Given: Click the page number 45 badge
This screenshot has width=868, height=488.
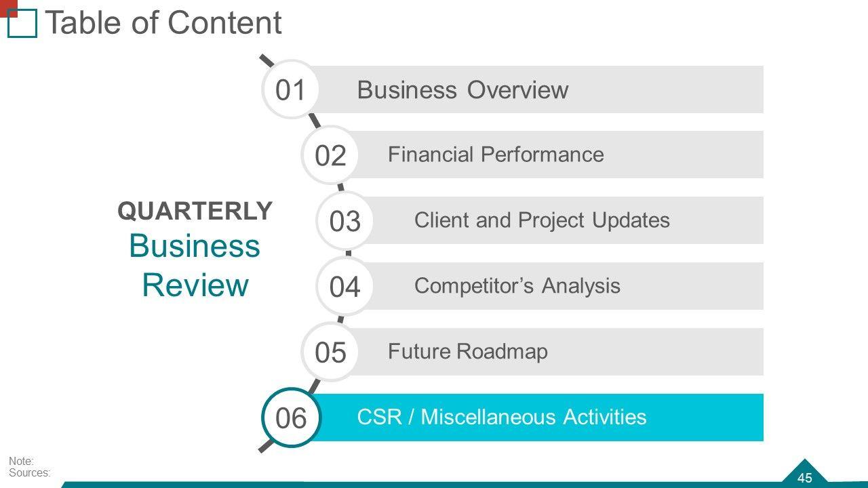Looking at the screenshot, I should [x=805, y=478].
